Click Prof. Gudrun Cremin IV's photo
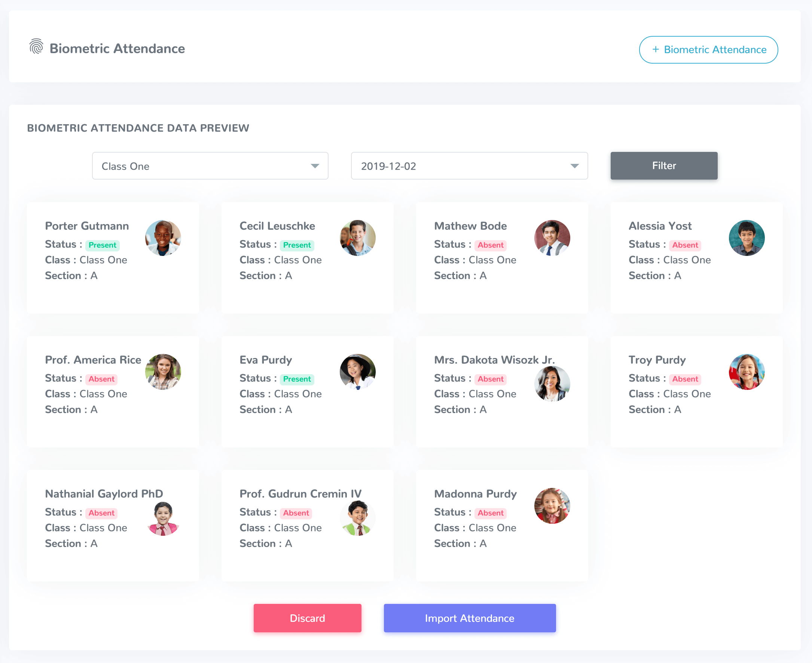This screenshot has height=663, width=812. [357, 517]
